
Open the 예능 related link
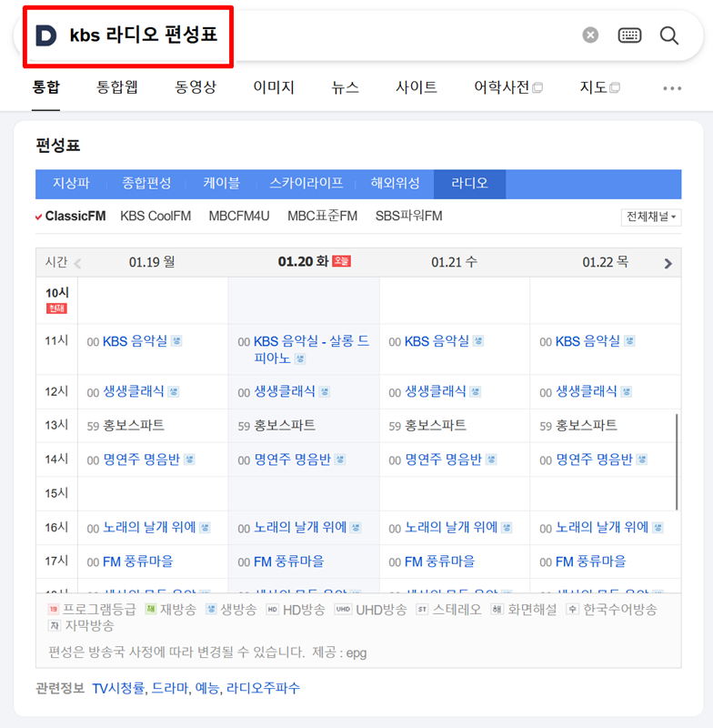(x=206, y=688)
